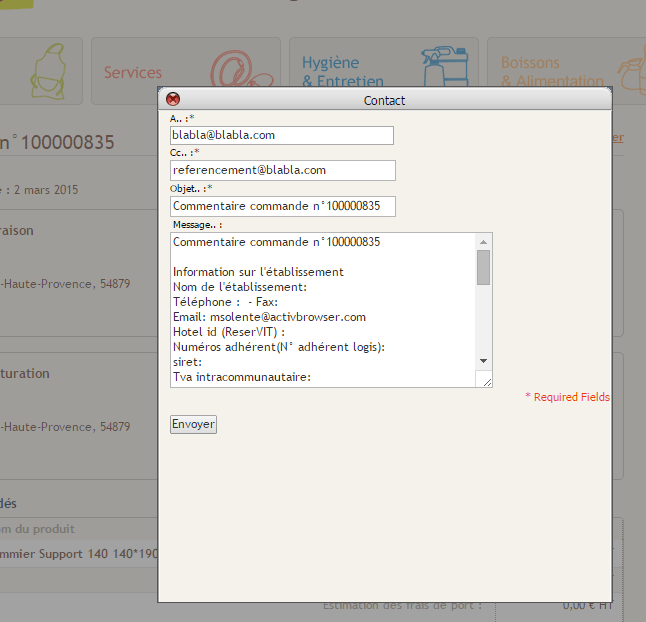
Task: Click the spray bottle icon for Hygiène
Action: coord(444,68)
